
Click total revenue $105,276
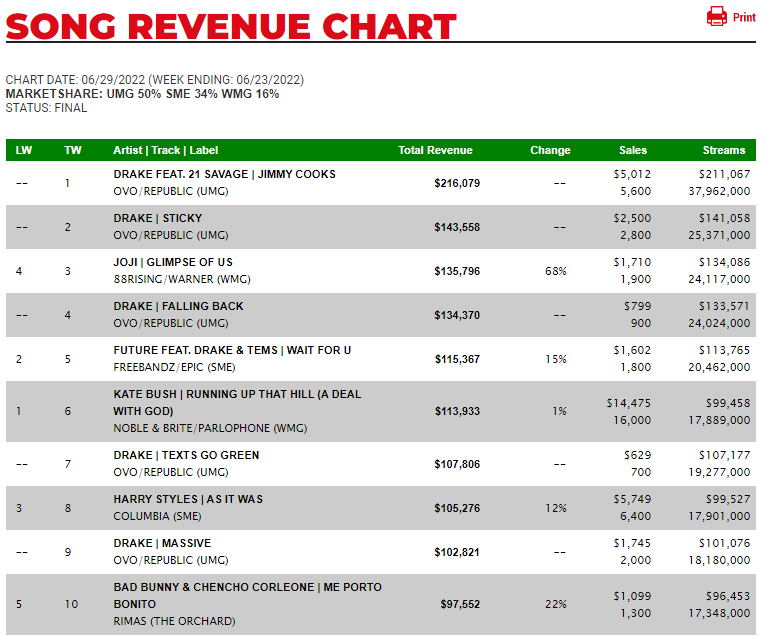(457, 508)
